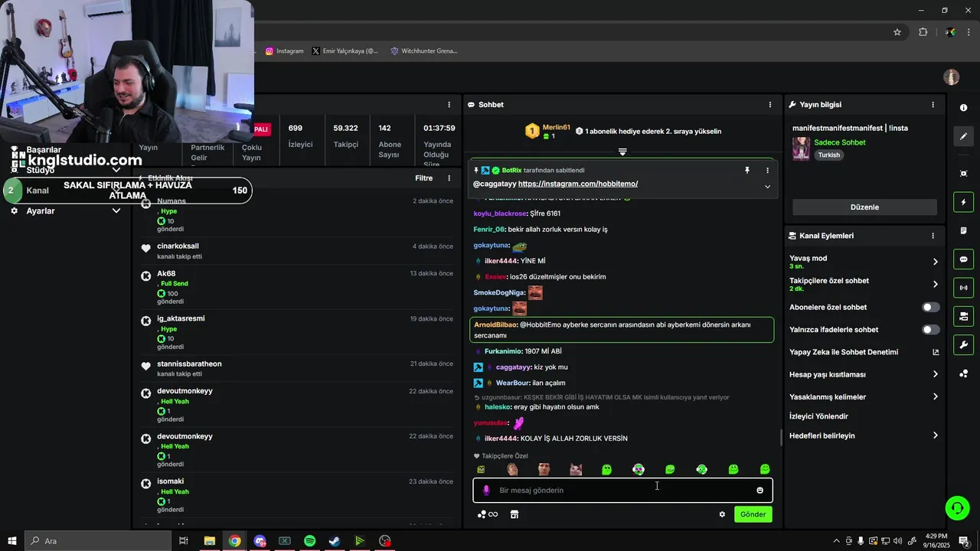
Task: Open Kanal Eylemleri panel three-dot menu
Action: point(933,236)
